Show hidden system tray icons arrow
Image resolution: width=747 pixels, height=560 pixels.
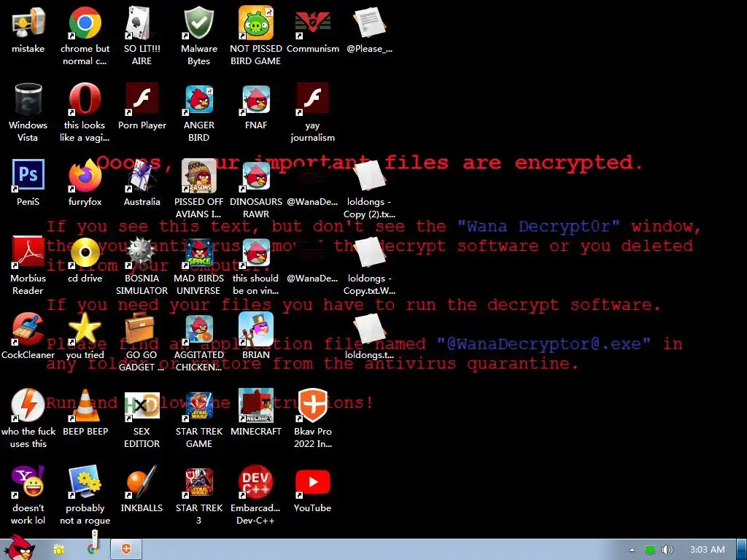point(632,550)
